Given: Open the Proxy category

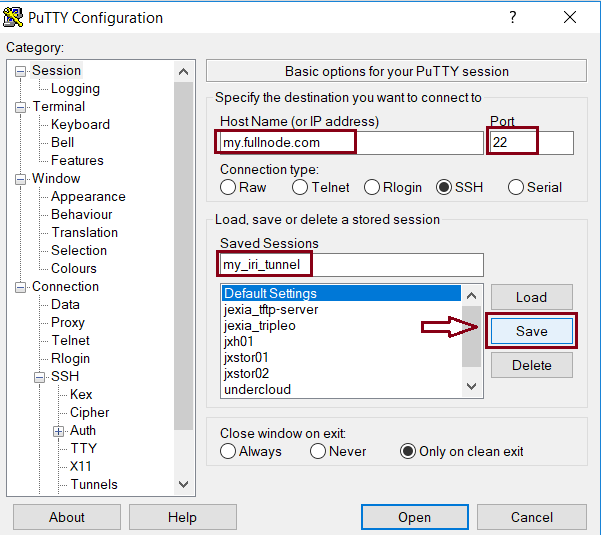Looking at the screenshot, I should pos(68,323).
